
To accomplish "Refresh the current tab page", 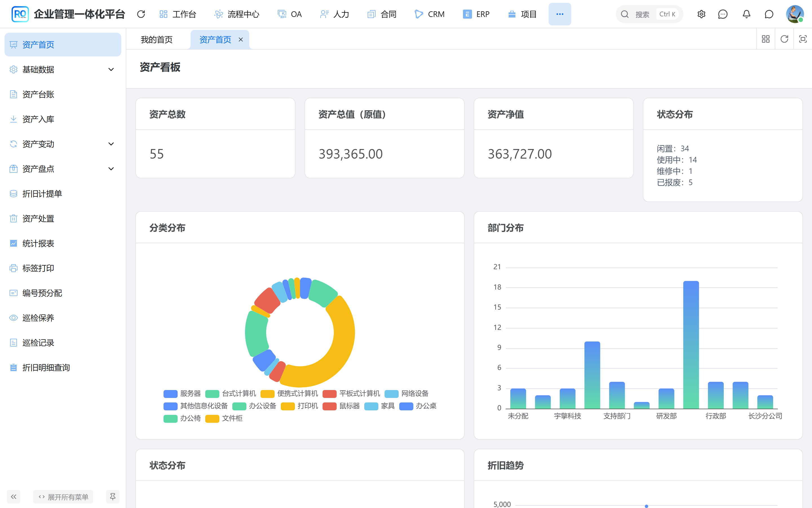I will click(x=784, y=39).
